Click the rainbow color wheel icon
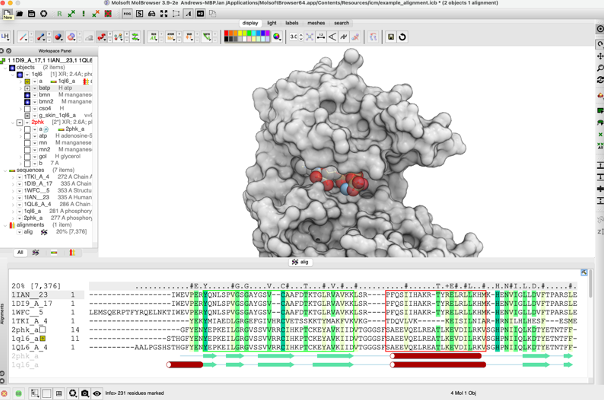The height and width of the screenshot is (400, 604). tap(277, 37)
